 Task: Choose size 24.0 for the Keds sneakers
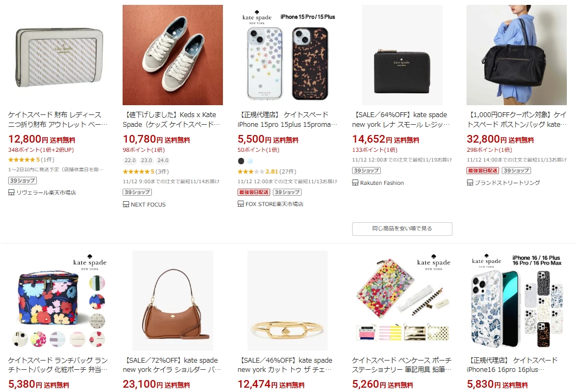(163, 160)
